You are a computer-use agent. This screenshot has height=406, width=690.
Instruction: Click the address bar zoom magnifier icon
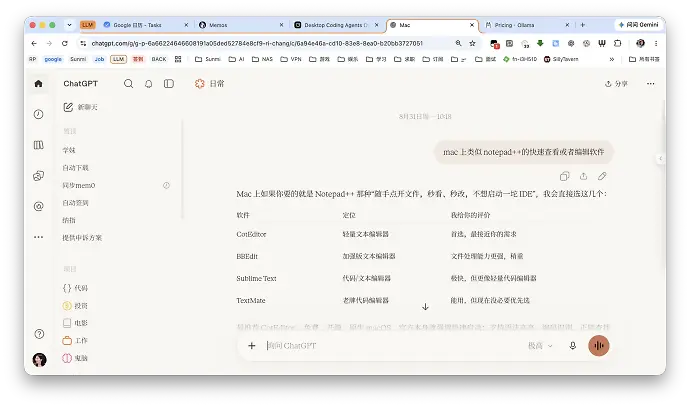coord(459,43)
